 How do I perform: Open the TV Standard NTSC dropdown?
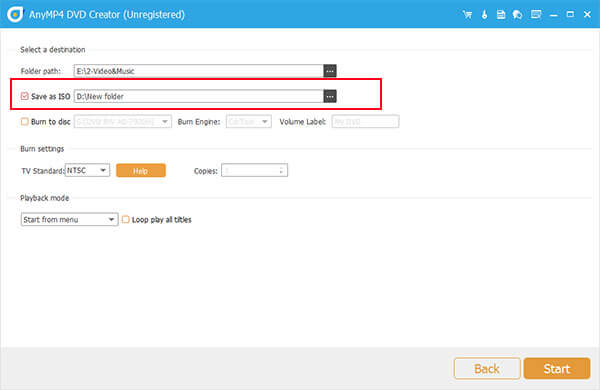pos(87,170)
